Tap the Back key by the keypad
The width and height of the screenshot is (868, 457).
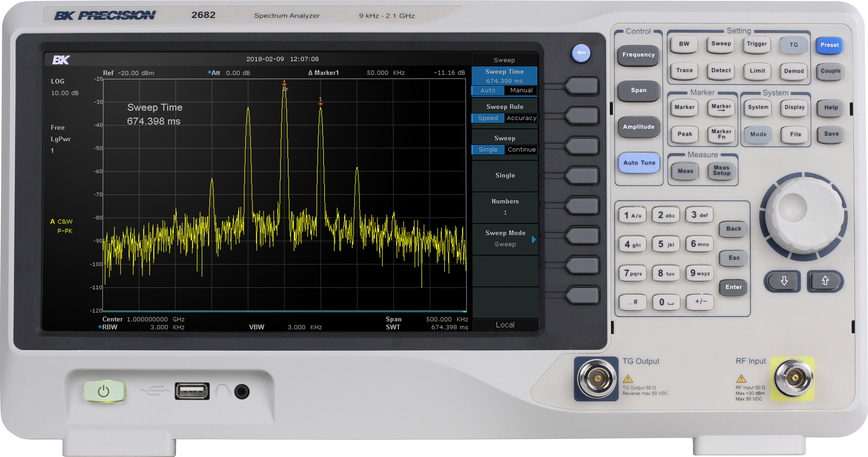tap(733, 229)
